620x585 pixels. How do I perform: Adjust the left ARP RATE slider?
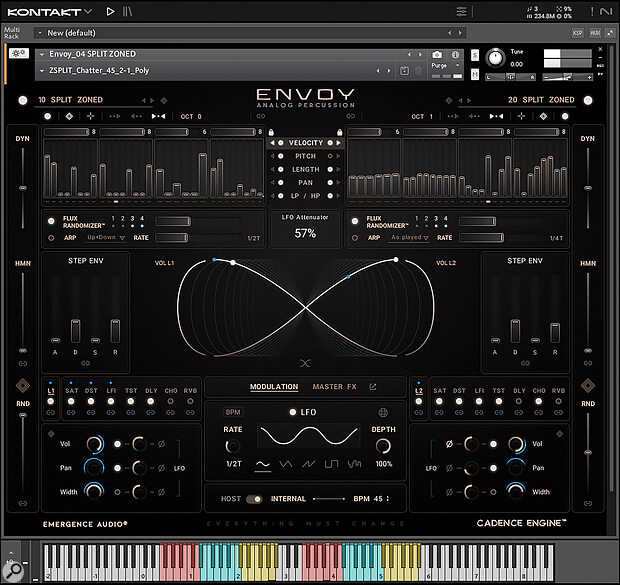(x=171, y=238)
